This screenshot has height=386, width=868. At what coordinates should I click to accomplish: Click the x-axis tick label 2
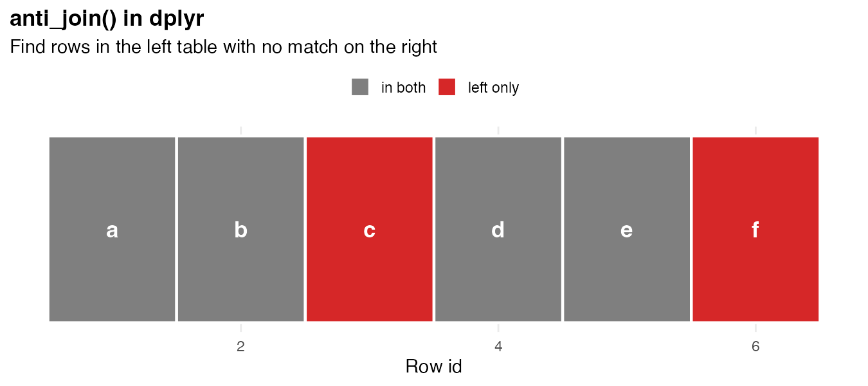tap(240, 347)
